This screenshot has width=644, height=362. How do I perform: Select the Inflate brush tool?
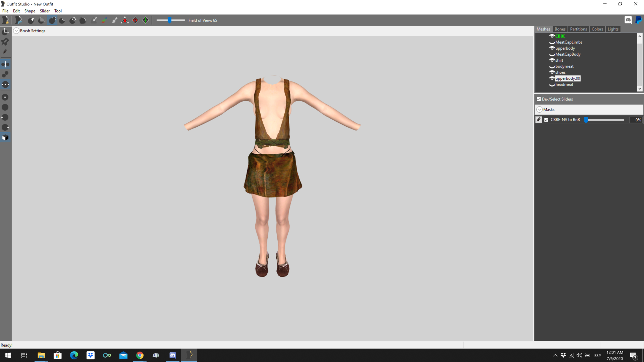point(52,20)
